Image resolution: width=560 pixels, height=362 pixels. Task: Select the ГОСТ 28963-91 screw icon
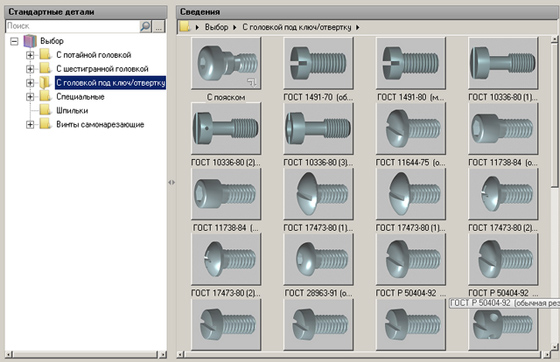(x=318, y=260)
